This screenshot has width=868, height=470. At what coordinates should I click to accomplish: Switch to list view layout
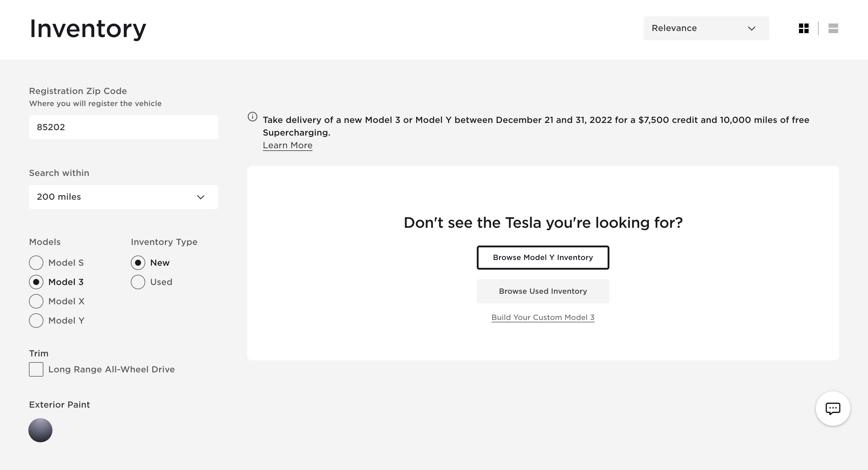click(833, 28)
